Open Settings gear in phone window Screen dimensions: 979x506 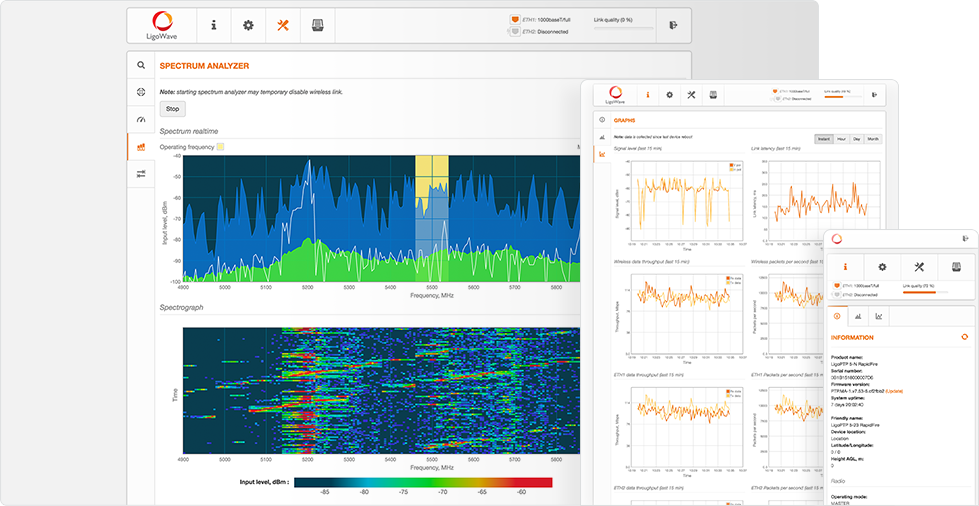882,267
